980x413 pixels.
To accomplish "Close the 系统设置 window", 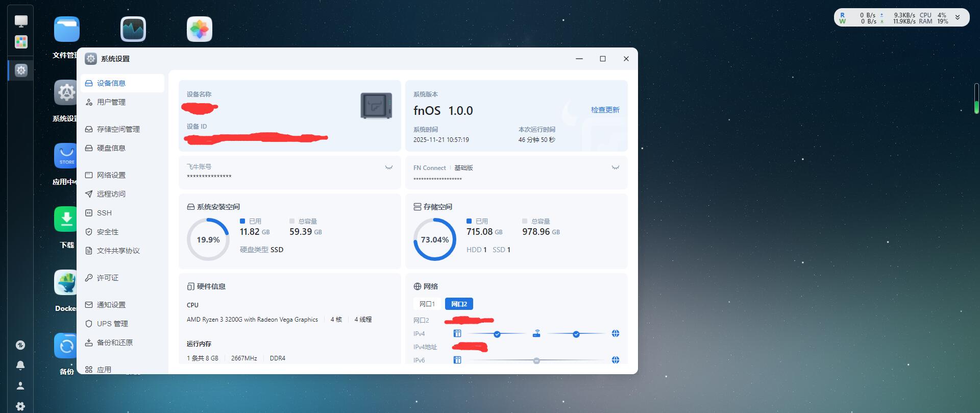I will pos(626,59).
